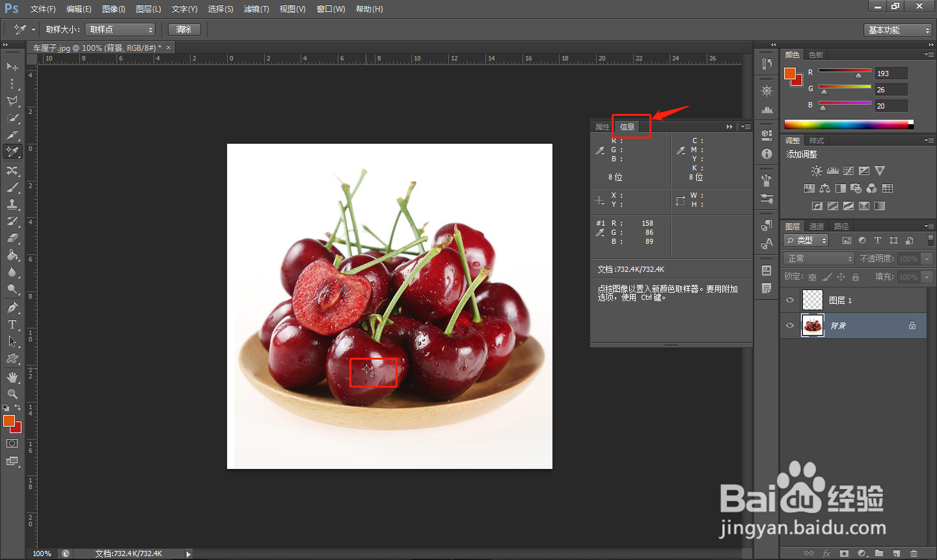Delete layer using the trash icon
This screenshot has height=560, width=937.
[x=914, y=553]
